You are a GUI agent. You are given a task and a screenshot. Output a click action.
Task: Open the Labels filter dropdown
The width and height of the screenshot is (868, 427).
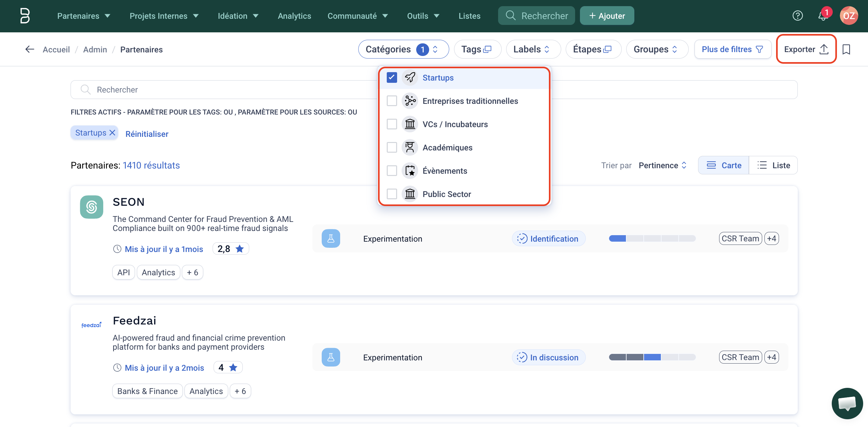(533, 49)
